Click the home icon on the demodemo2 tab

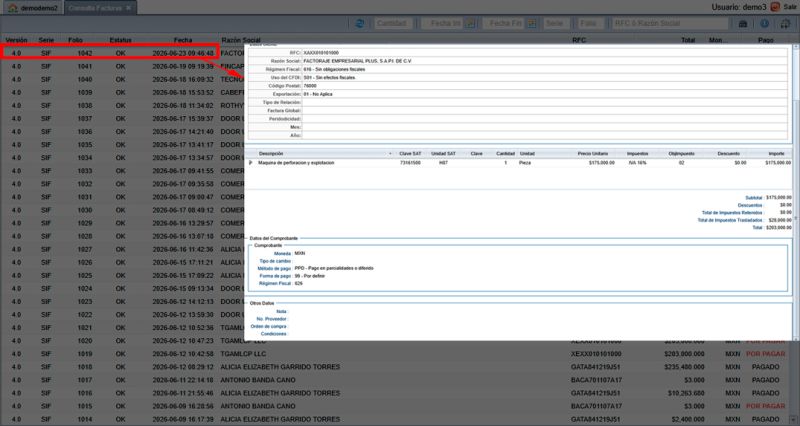[13, 8]
